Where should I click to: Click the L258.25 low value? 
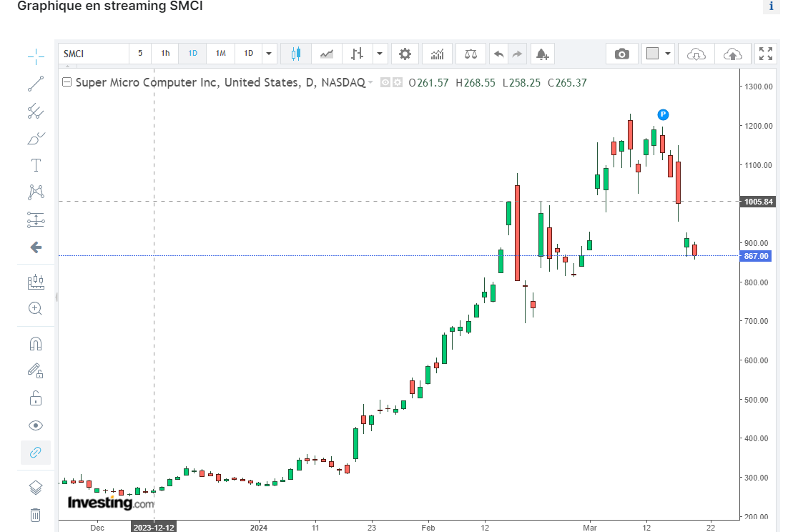coord(521,83)
